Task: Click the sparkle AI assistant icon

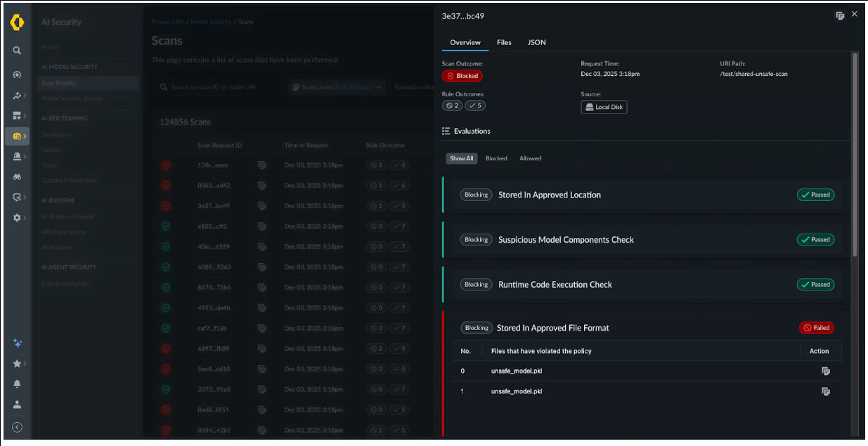Action: pos(17,343)
